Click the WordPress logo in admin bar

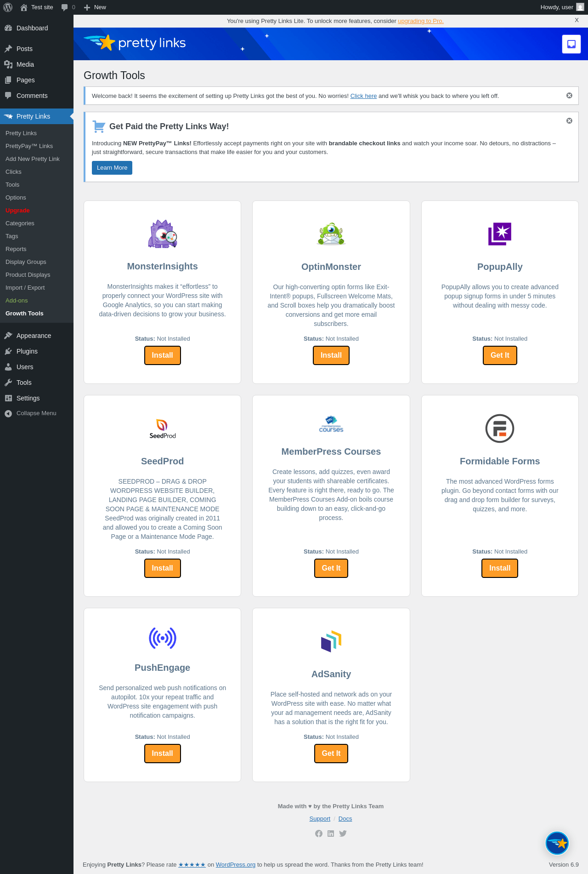click(x=8, y=7)
